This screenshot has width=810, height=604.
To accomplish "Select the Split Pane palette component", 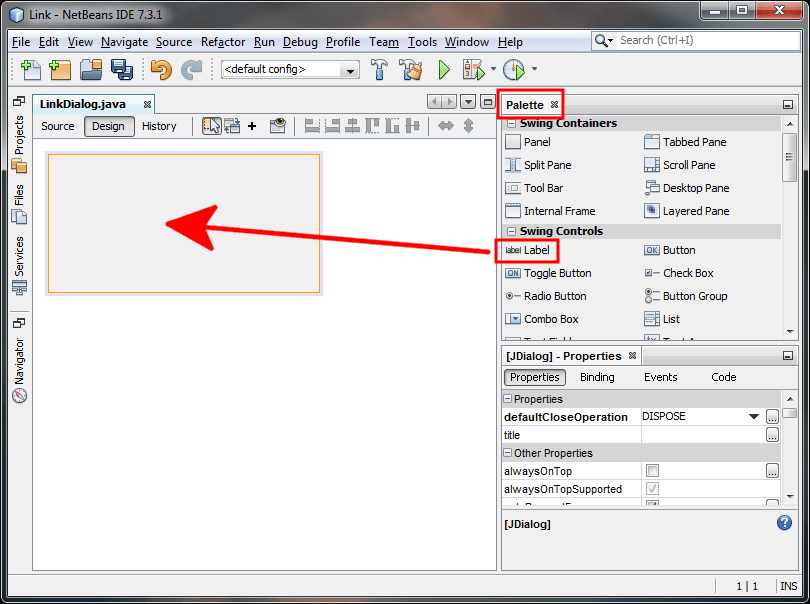I will [538, 165].
